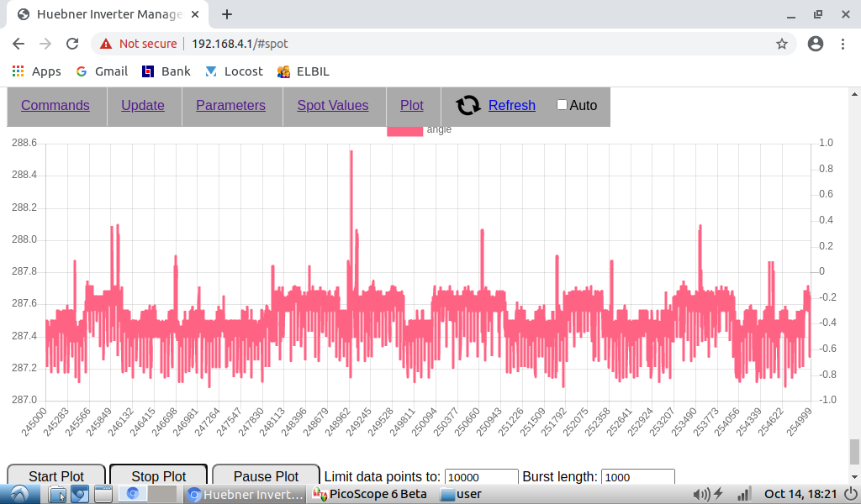
Task: Reload the page with browser reload button
Action: [72, 44]
